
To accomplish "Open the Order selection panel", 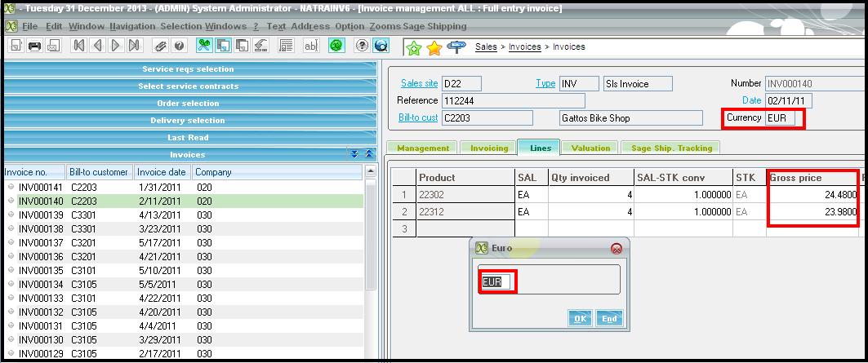I will [188, 104].
